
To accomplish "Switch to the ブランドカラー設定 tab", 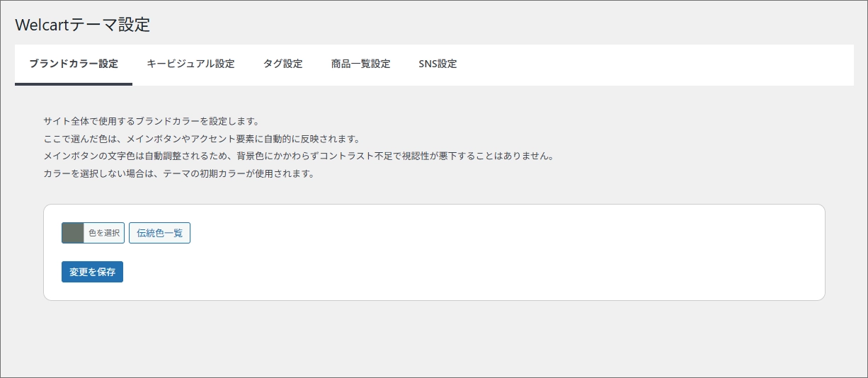I will point(74,64).
